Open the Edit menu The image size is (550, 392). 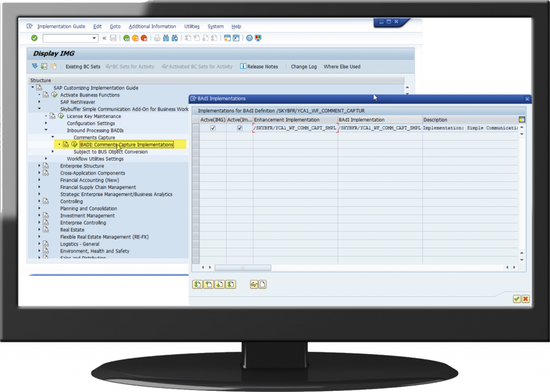coord(98,26)
